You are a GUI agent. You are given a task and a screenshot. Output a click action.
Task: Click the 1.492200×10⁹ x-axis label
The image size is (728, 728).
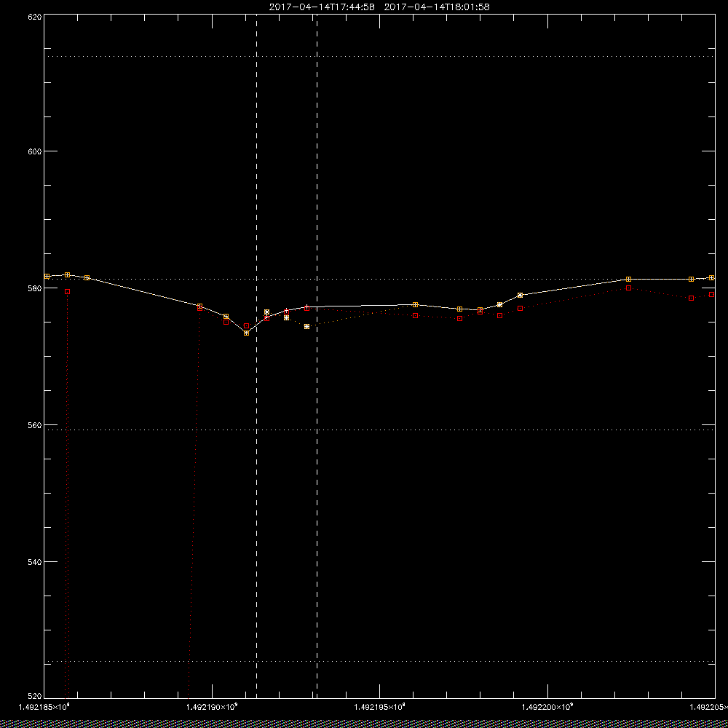coord(548,707)
